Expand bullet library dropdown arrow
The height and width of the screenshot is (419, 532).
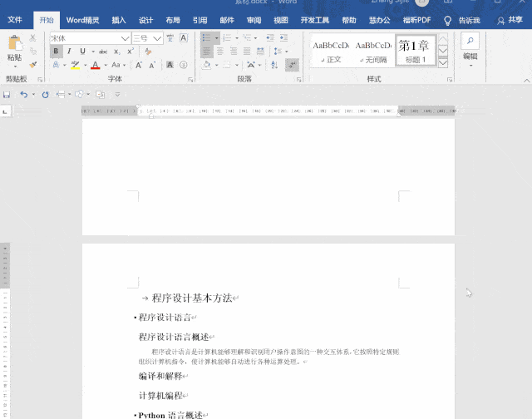[216, 38]
